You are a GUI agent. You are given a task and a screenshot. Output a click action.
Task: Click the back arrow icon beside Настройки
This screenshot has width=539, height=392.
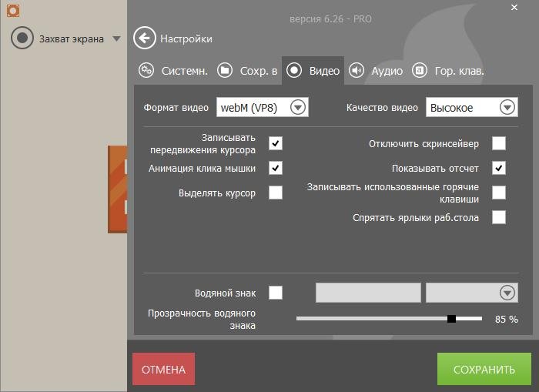click(x=144, y=38)
